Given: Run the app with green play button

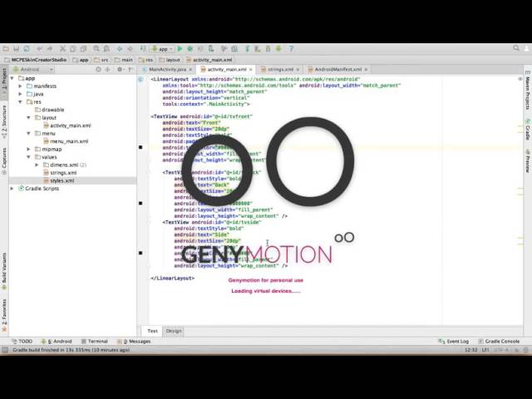Looking at the screenshot, I should [180, 49].
